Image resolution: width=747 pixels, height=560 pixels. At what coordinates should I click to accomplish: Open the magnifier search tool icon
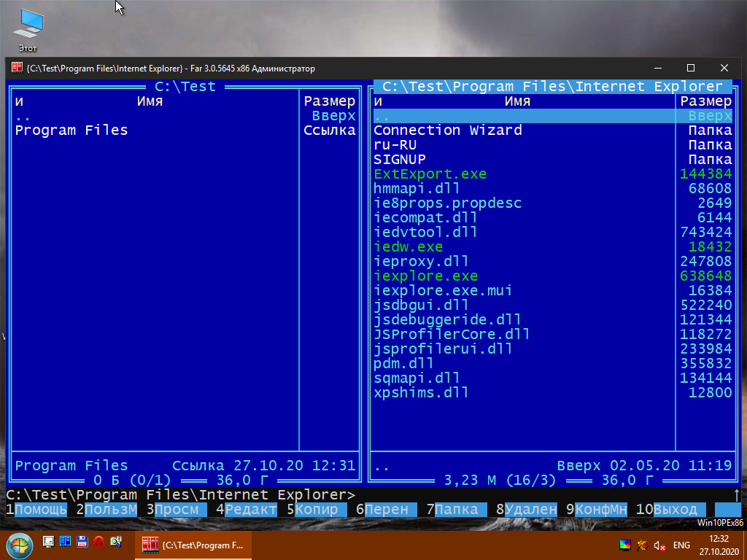tap(116, 542)
